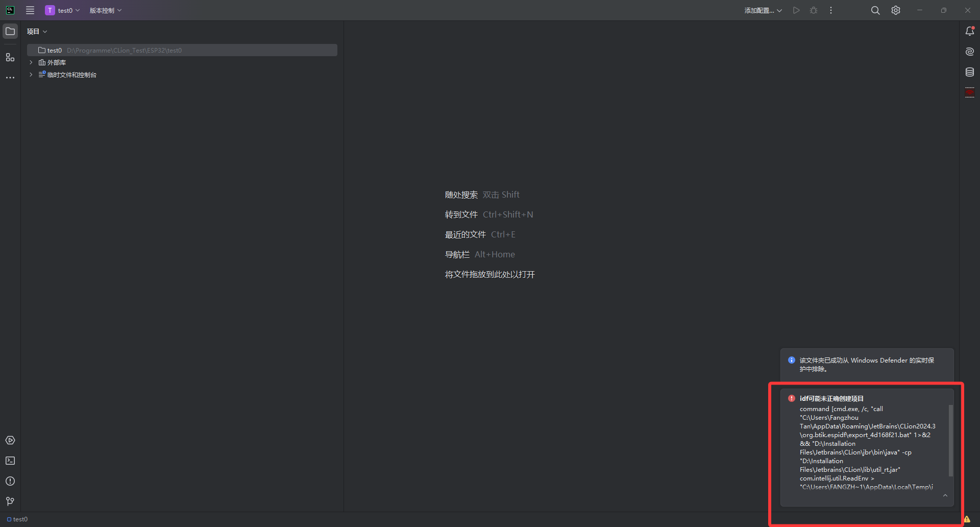The width and height of the screenshot is (980, 527).
Task: Click the 导航栏 hint text
Action: click(x=457, y=254)
